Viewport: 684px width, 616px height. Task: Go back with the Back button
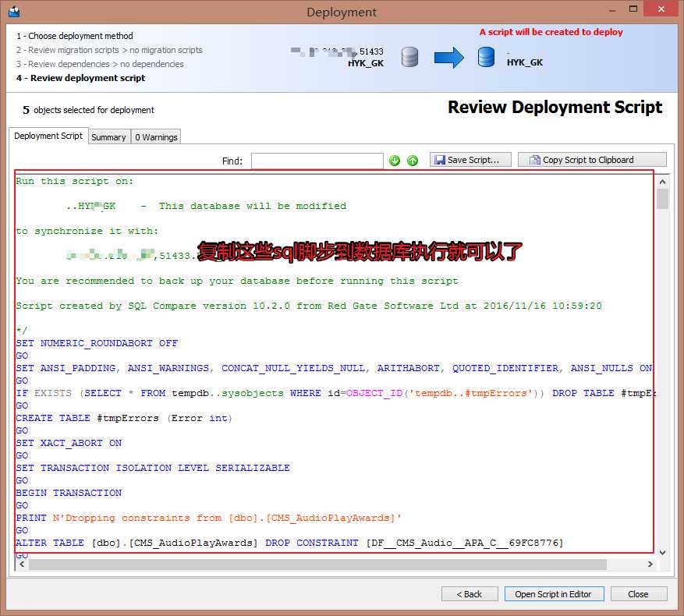point(470,594)
